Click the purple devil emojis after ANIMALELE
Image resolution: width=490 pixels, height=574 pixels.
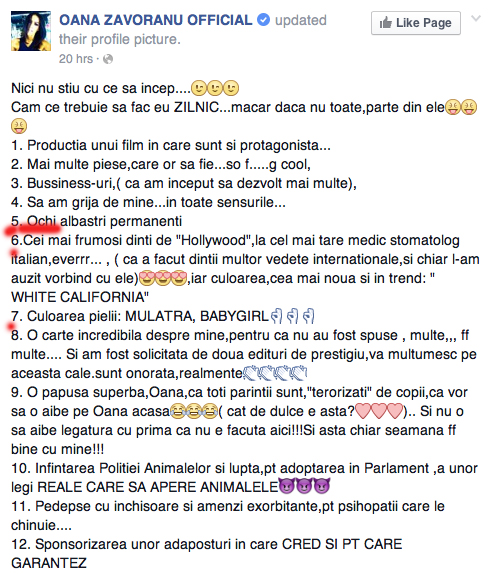click(304, 487)
